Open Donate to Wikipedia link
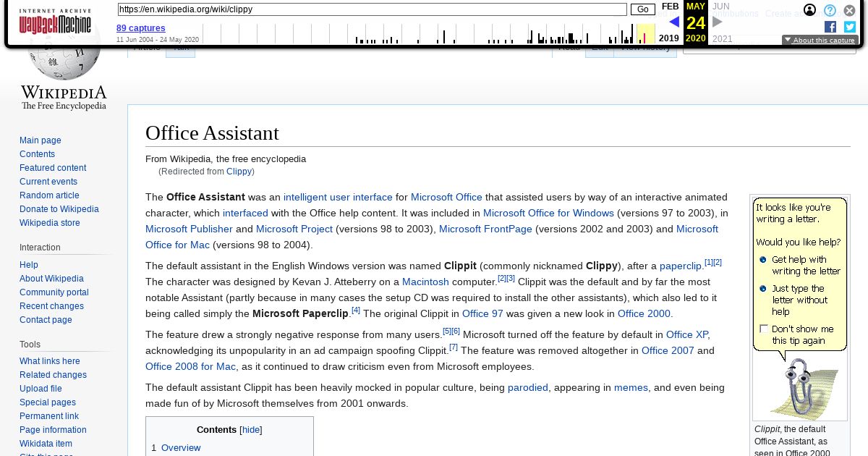 coord(59,209)
